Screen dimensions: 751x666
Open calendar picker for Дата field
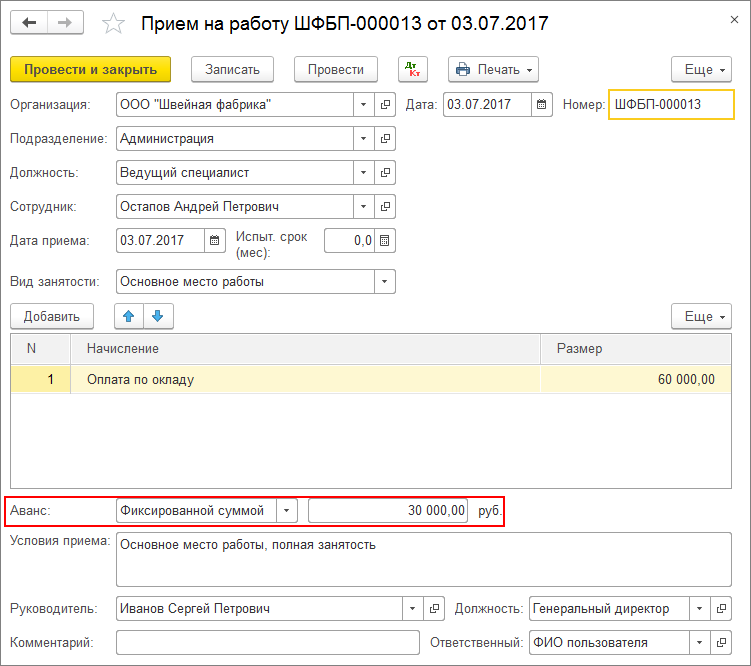[541, 104]
